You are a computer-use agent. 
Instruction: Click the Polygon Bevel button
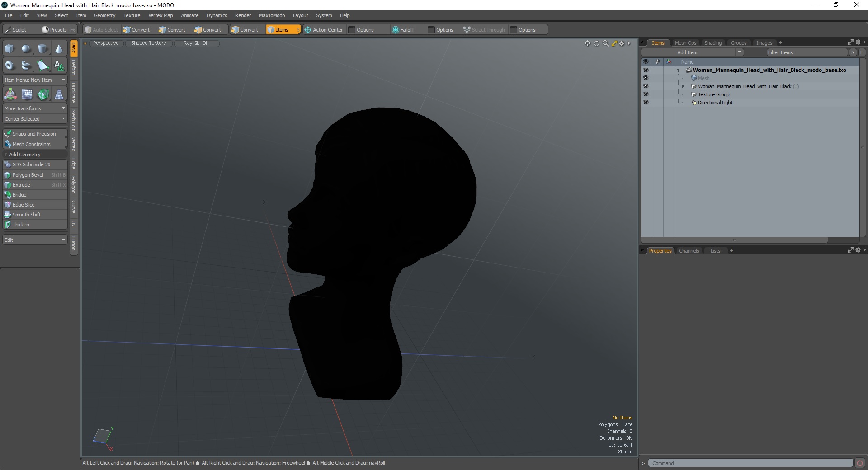[x=35, y=175]
